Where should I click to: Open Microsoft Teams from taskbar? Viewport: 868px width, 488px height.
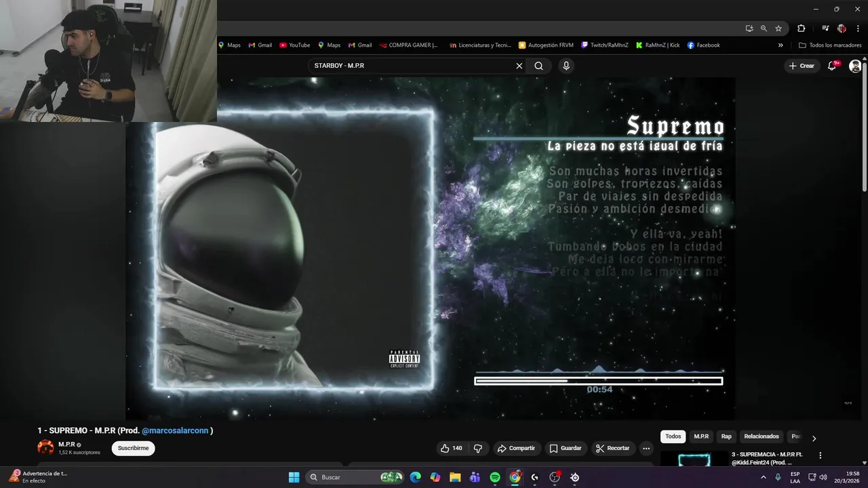[x=475, y=477]
